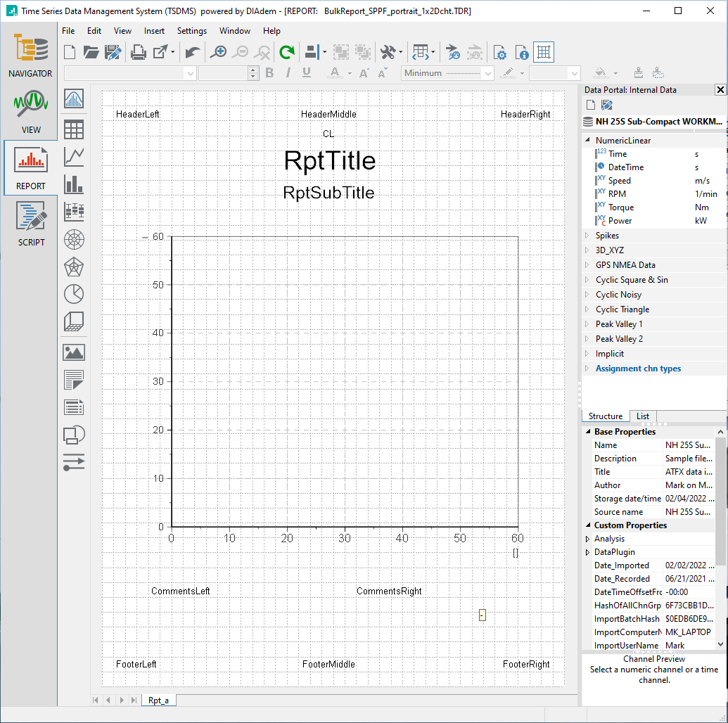
Task: Add a polar chart to the report
Action: tap(74, 239)
